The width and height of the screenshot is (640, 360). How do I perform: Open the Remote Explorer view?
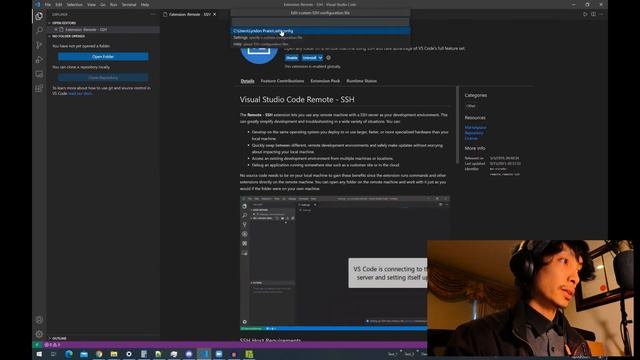tap(39, 74)
